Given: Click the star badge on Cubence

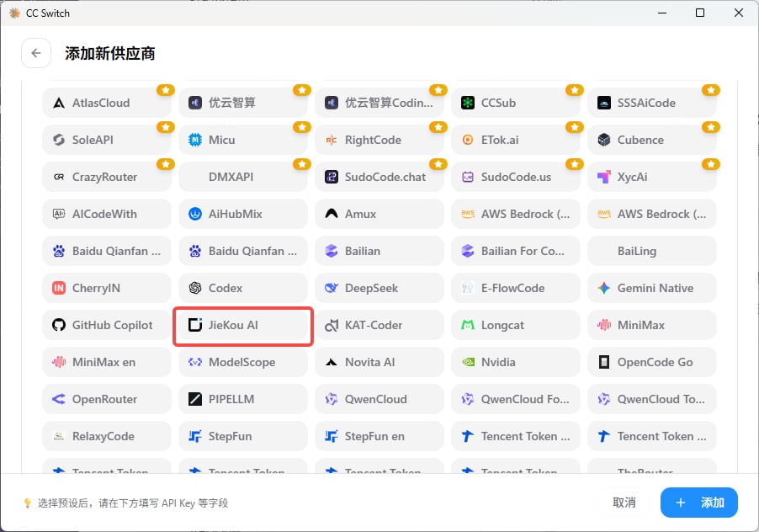Looking at the screenshot, I should point(710,127).
